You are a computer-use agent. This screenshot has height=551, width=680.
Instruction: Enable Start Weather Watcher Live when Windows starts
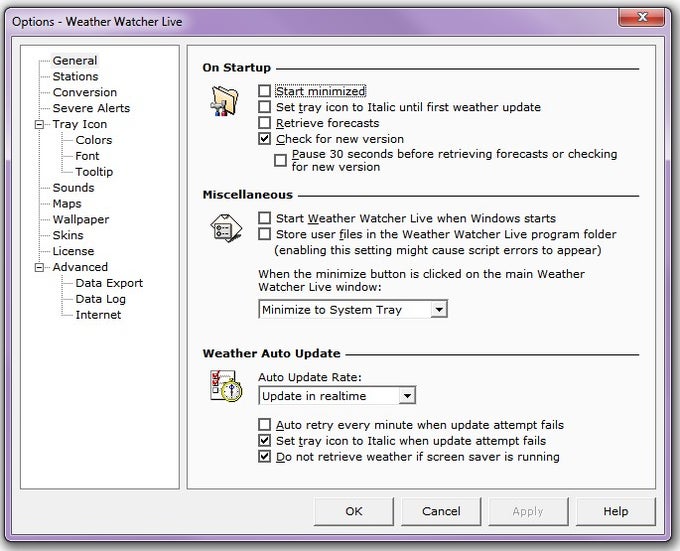(x=265, y=218)
